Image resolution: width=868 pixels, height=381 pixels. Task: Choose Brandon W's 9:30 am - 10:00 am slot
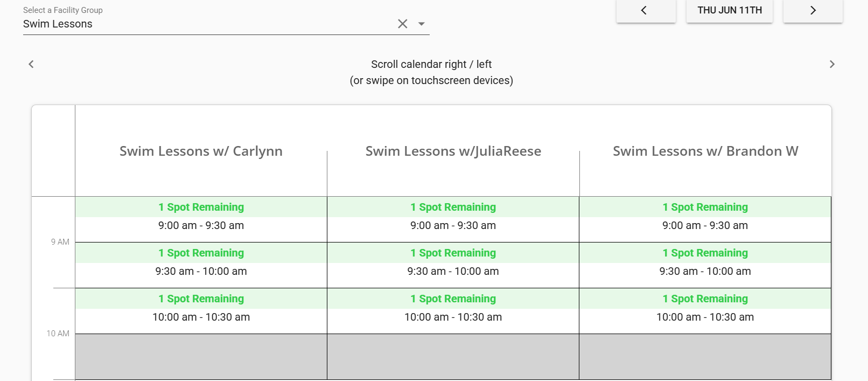[705, 265]
